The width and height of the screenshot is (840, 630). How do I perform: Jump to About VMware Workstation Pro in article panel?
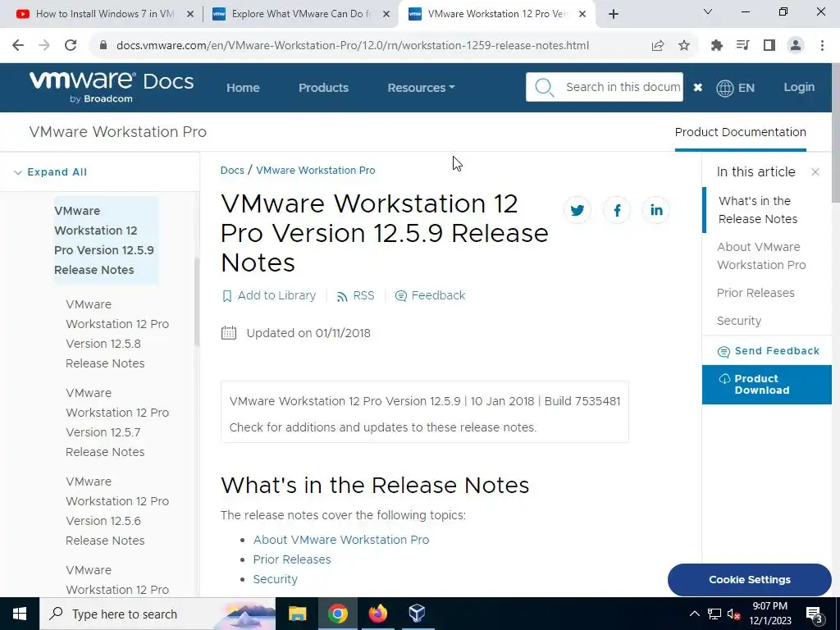[761, 256]
